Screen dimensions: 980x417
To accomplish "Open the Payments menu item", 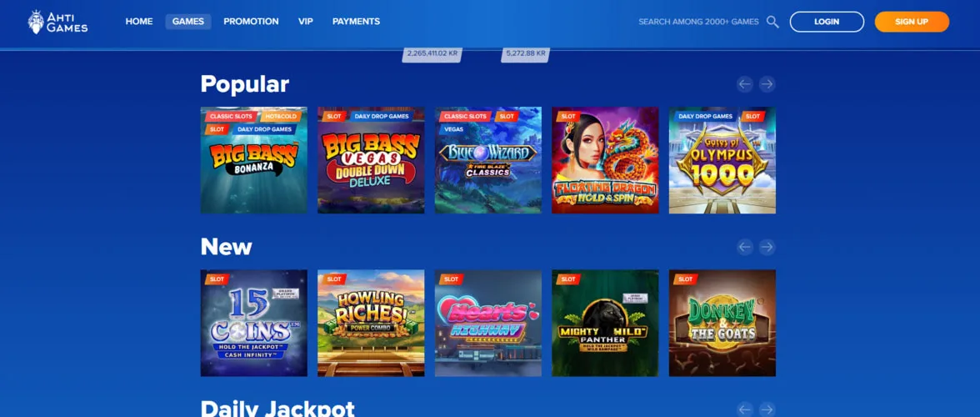I will click(357, 21).
